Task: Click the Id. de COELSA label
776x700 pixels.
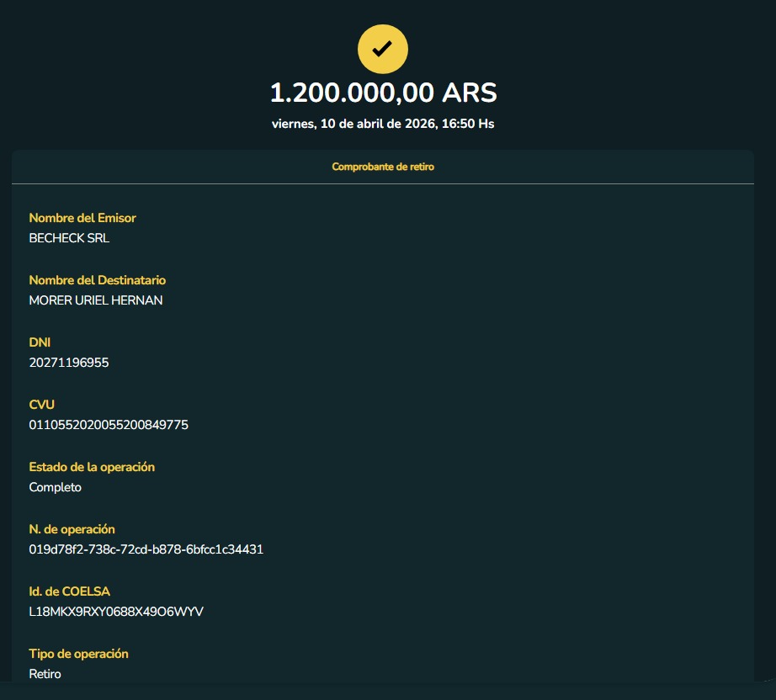Action: point(69,591)
